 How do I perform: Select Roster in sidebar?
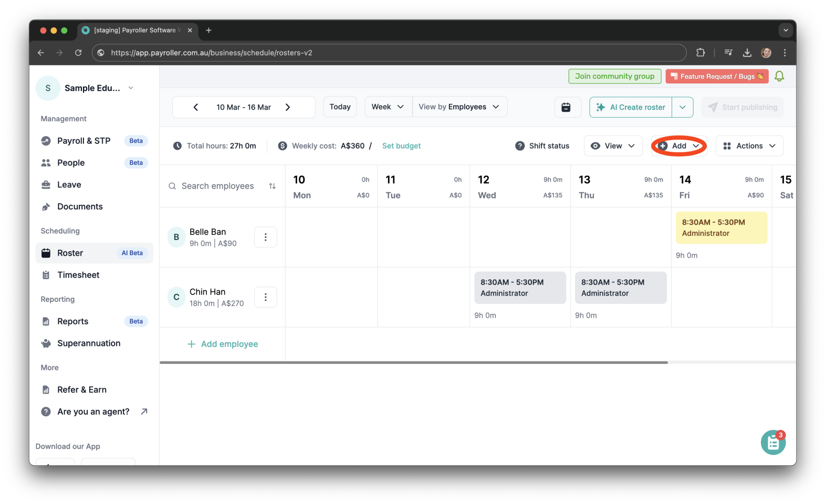pyautogui.click(x=95, y=253)
